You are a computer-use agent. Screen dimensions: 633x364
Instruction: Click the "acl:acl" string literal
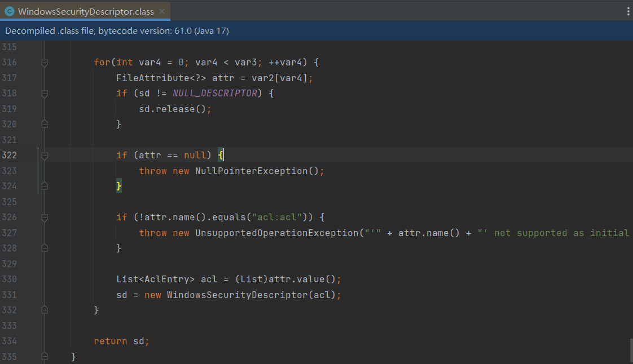[277, 217]
